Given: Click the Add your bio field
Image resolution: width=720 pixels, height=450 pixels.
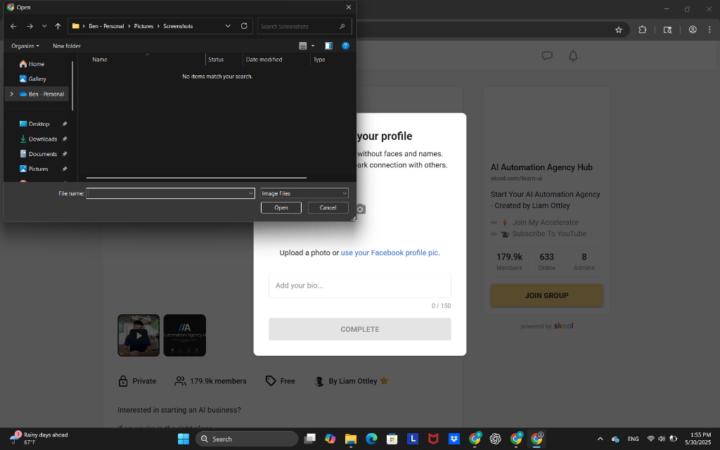Looking at the screenshot, I should tap(360, 285).
